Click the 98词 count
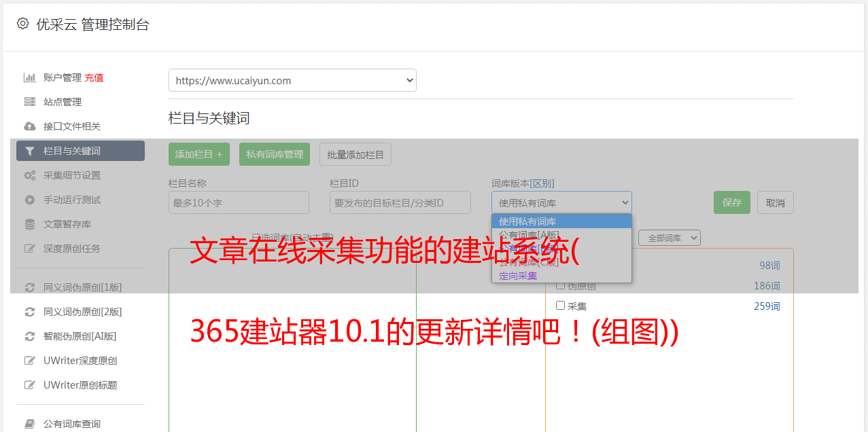The image size is (868, 432). [769, 266]
